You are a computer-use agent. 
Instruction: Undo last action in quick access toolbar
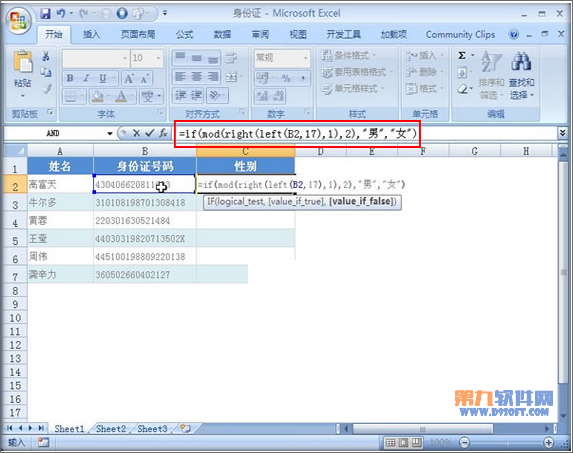[x=61, y=14]
